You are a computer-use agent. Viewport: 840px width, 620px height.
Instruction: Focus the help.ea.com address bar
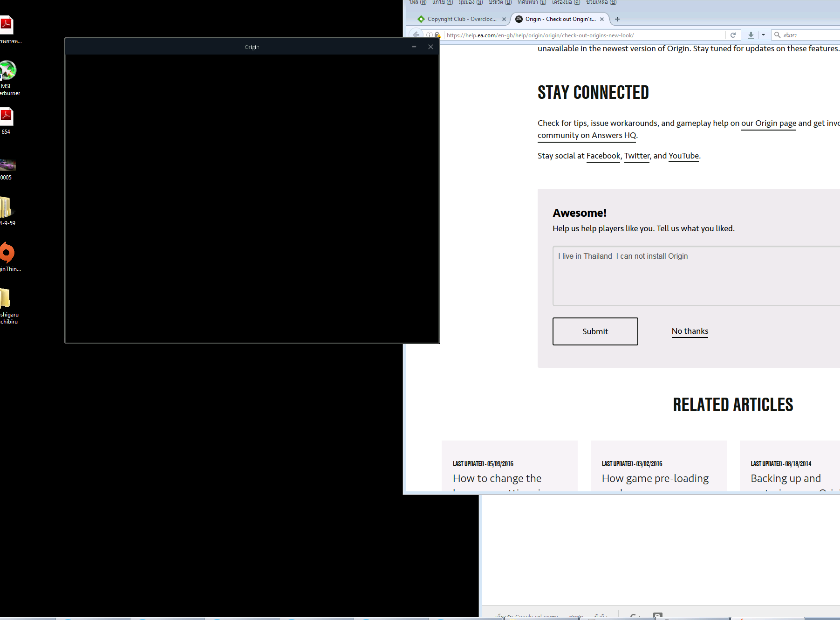pos(585,35)
